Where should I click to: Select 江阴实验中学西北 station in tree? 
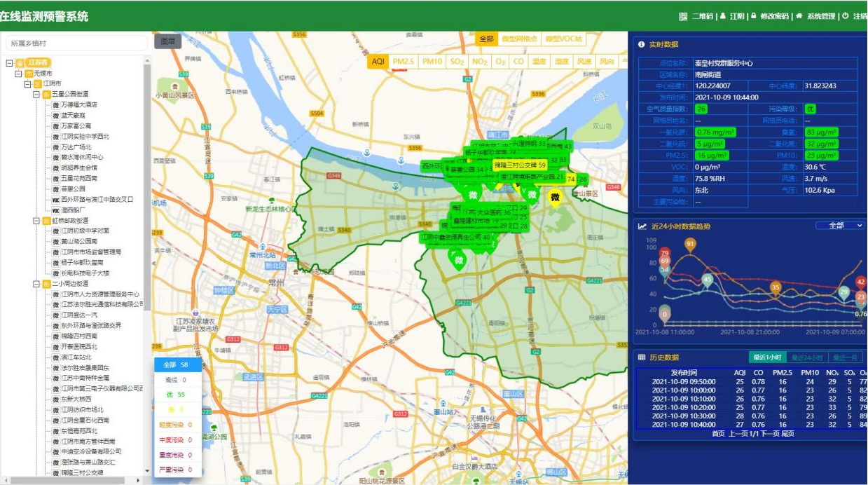click(x=85, y=136)
